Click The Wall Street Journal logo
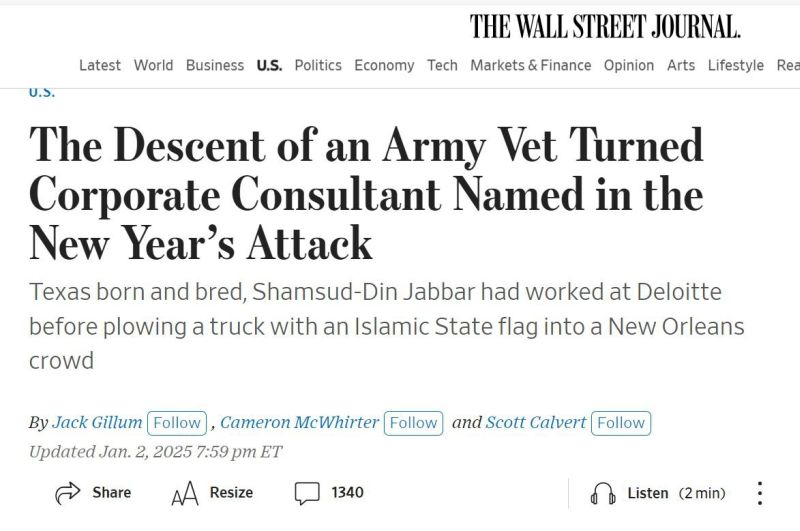 (x=605, y=27)
